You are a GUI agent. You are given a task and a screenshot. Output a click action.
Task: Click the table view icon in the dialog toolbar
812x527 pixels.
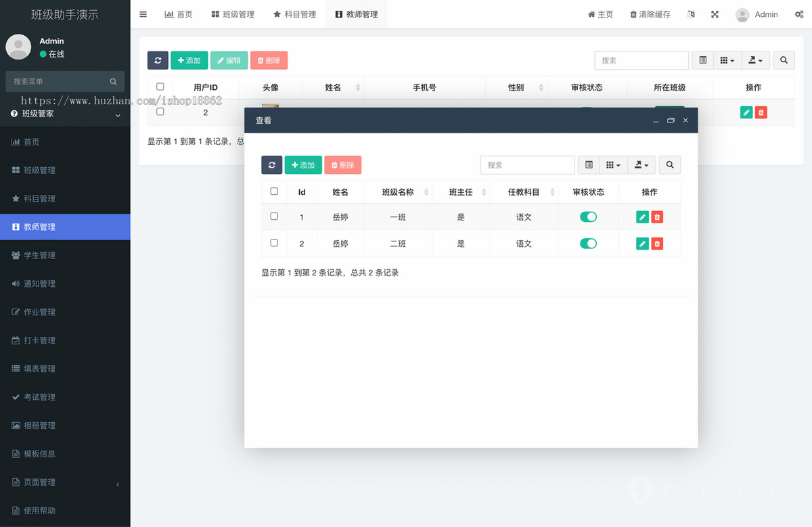(x=588, y=164)
